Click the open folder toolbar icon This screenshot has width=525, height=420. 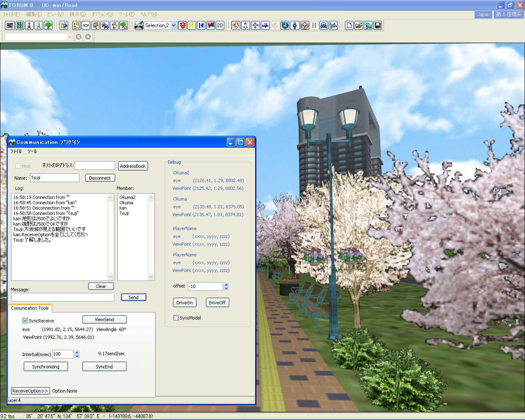[358, 25]
